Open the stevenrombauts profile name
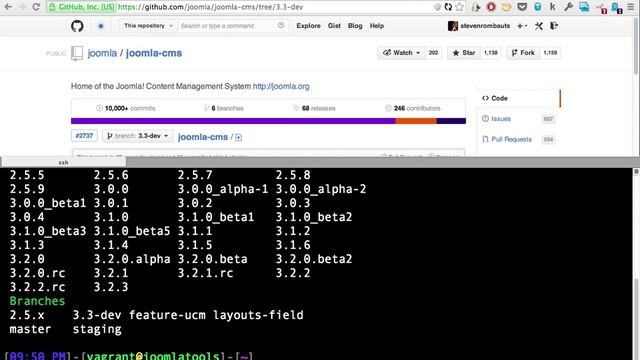Screen dimensions: 640x360 click(485, 26)
